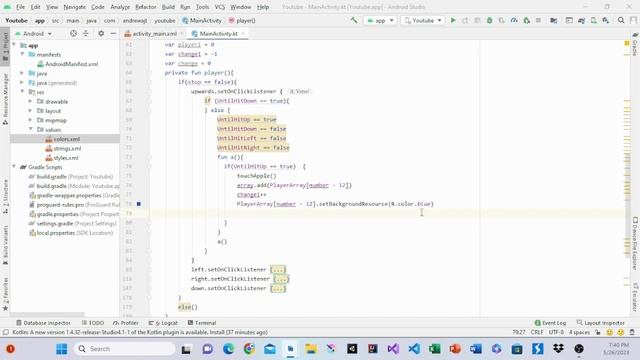
Task: Click the yellow inspection warning indicator
Action: click(x=627, y=43)
